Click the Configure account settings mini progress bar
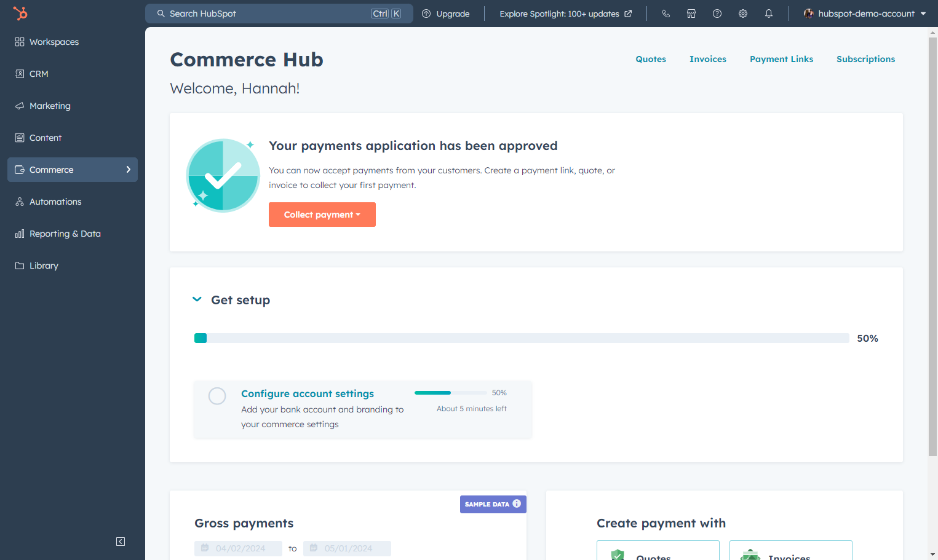 click(x=451, y=393)
